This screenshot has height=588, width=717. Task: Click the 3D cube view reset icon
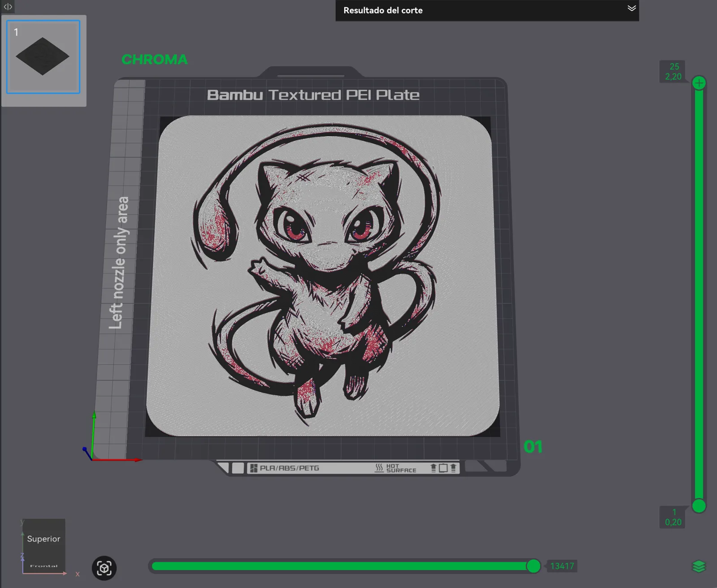[x=104, y=568]
